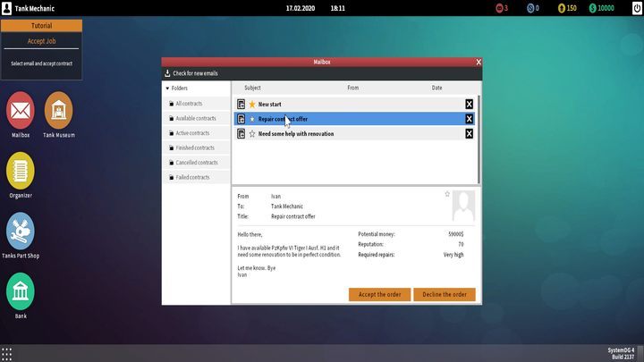644x362 pixels.
Task: Toggle favorite star in email preview pane
Action: 447,194
